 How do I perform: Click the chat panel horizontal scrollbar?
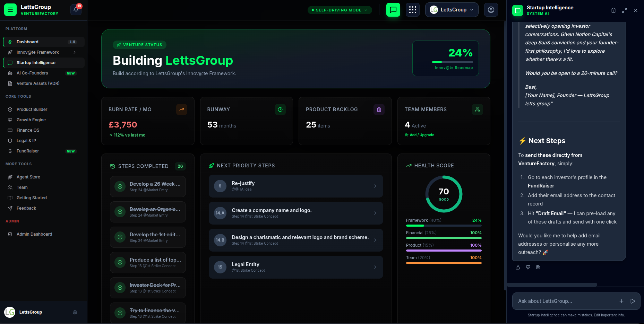552,284
